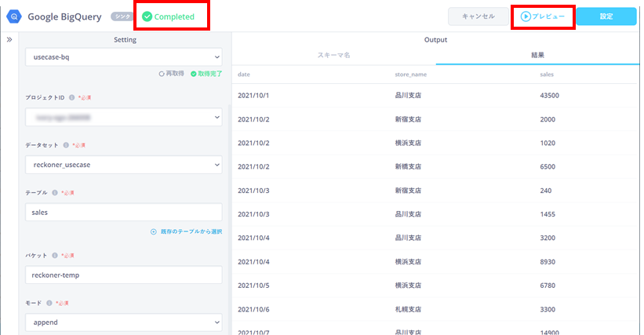Click the info icon beside モード
This screenshot has height=335, width=644.
pyautogui.click(x=49, y=303)
